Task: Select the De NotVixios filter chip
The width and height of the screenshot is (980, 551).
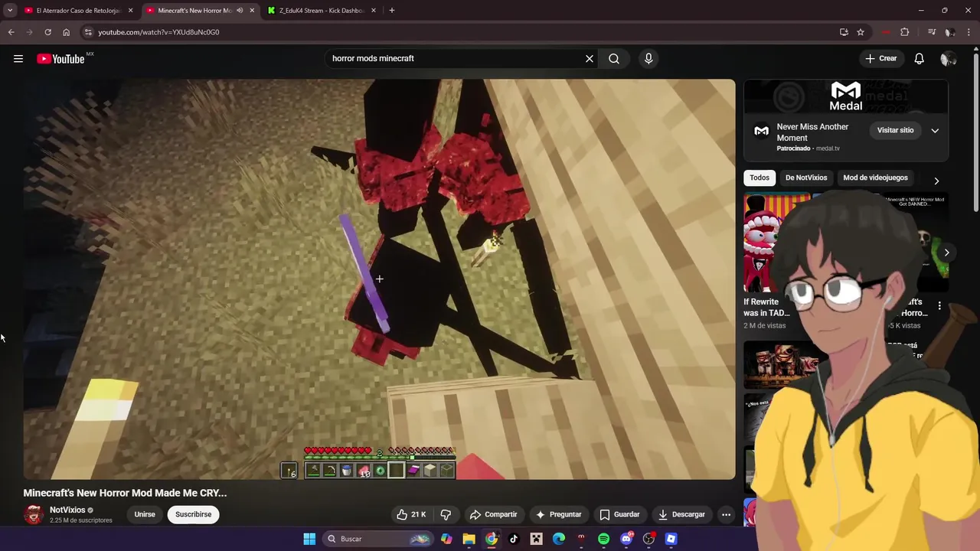Action: pos(806,178)
